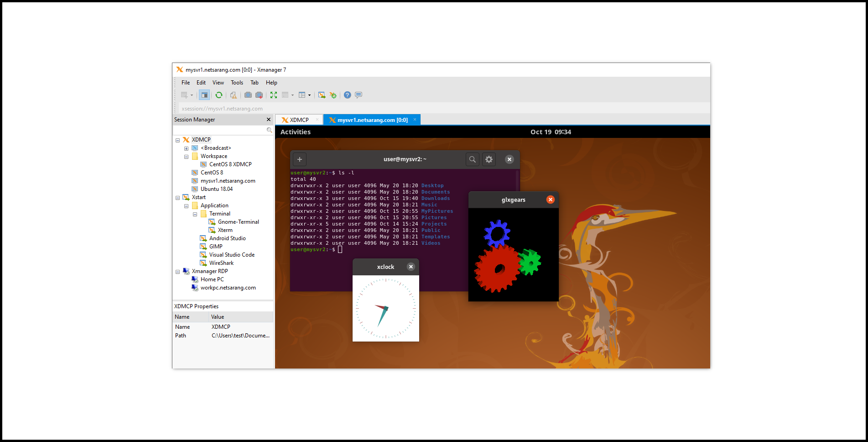Toggle the Session Manager pane toolbar button

click(x=204, y=95)
